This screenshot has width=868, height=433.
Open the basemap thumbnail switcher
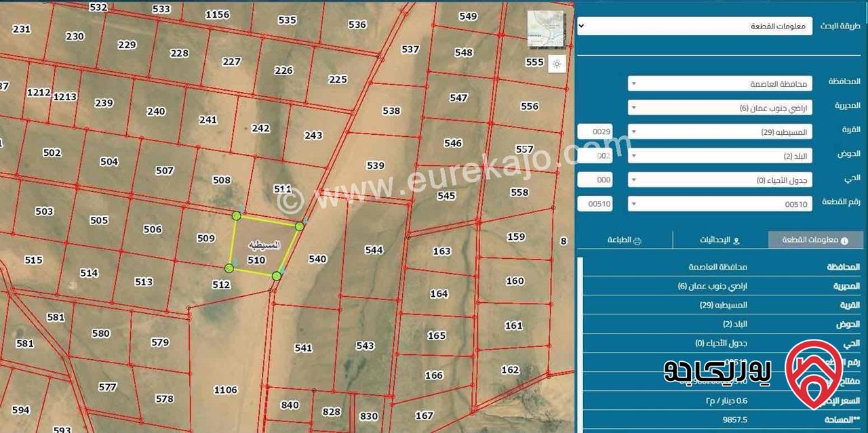(x=546, y=29)
